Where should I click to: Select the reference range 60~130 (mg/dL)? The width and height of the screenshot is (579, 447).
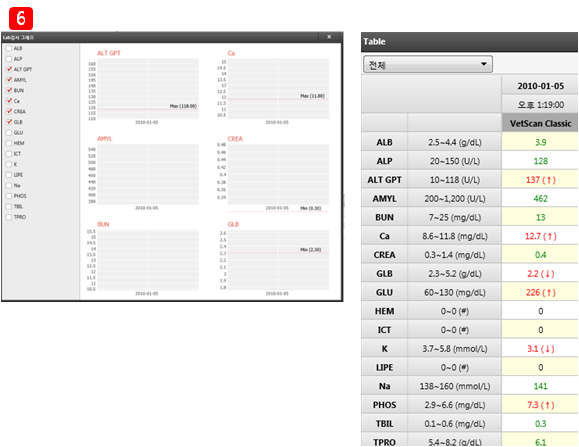click(455, 292)
